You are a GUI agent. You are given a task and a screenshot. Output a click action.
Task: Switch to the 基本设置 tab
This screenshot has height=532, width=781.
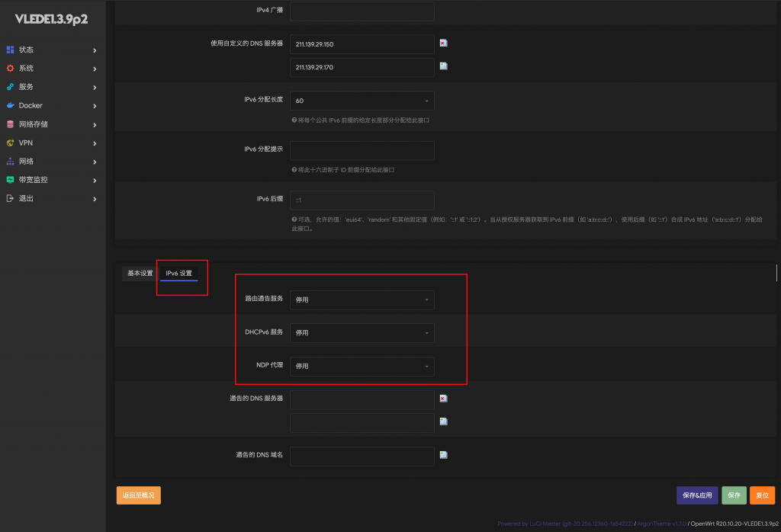point(140,273)
